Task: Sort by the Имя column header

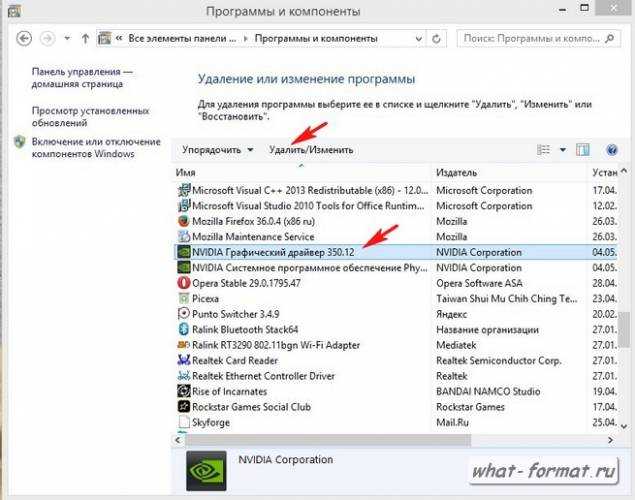Action: point(302,173)
